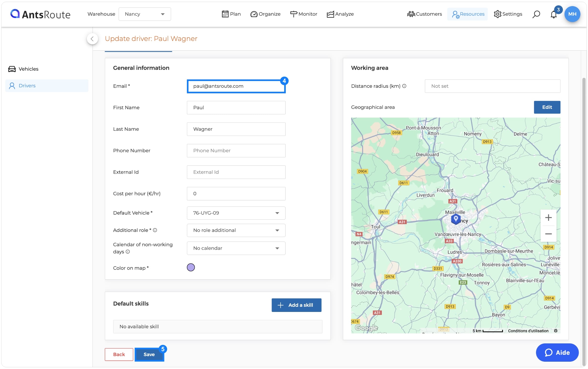This screenshot has height=369, width=588.
Task: Open Additional role dropdown
Action: click(236, 230)
